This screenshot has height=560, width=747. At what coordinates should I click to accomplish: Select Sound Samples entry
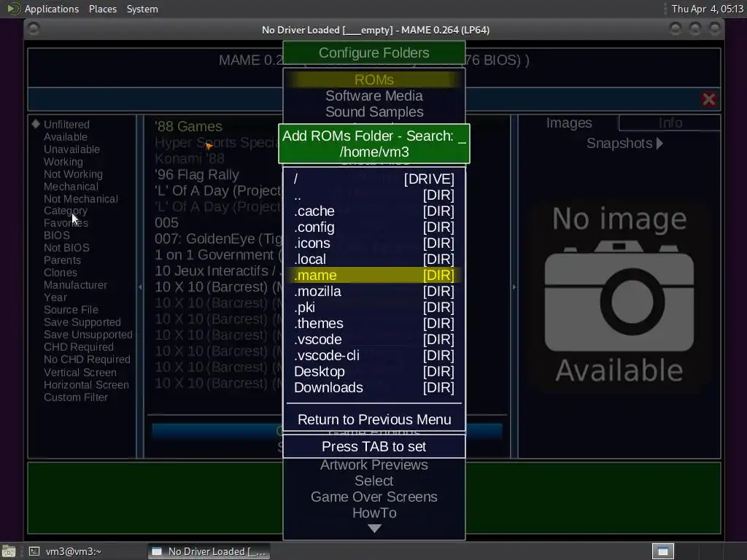tap(374, 112)
